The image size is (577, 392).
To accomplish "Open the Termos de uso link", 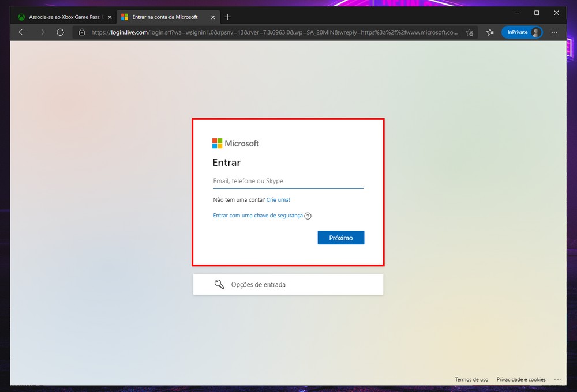I will pos(471,379).
